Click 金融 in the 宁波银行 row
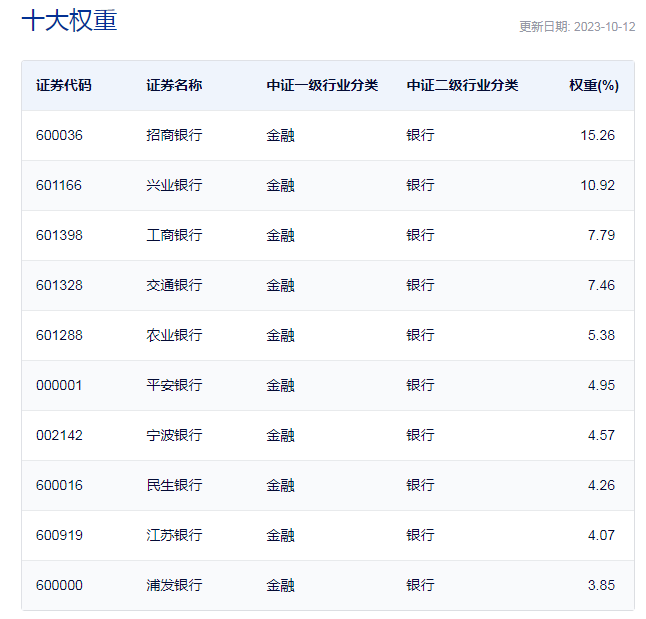The height and width of the screenshot is (619, 646). [281, 435]
